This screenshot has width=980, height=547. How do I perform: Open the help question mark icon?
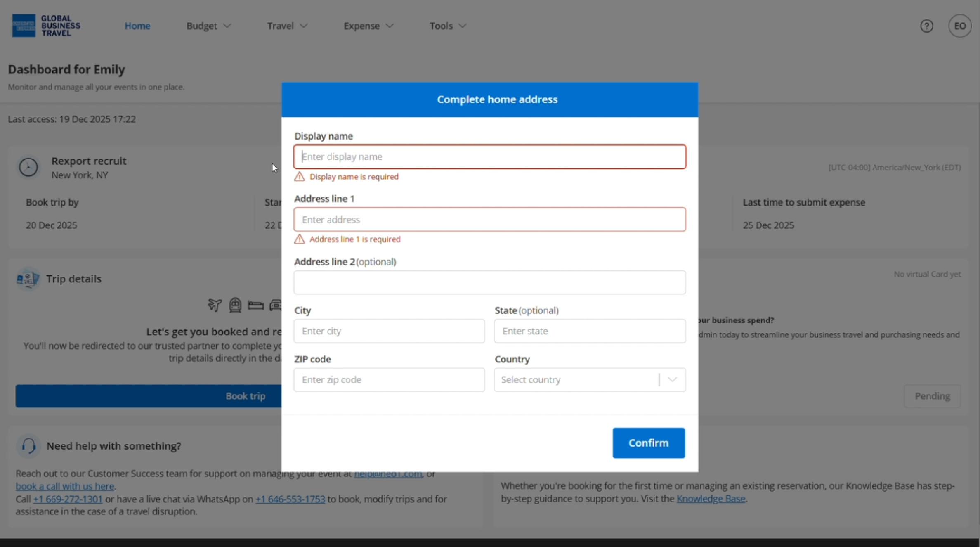[926, 26]
